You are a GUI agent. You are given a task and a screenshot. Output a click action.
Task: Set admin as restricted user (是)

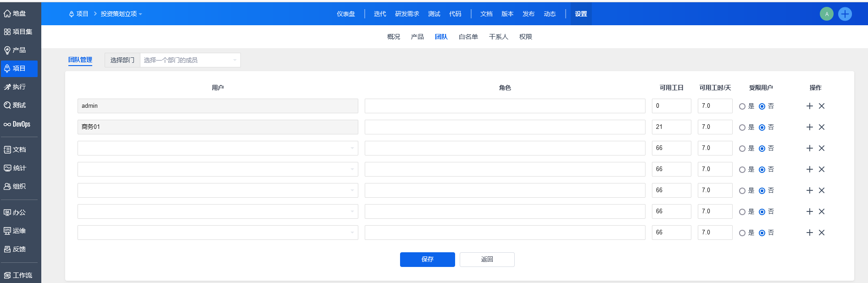[742, 106]
